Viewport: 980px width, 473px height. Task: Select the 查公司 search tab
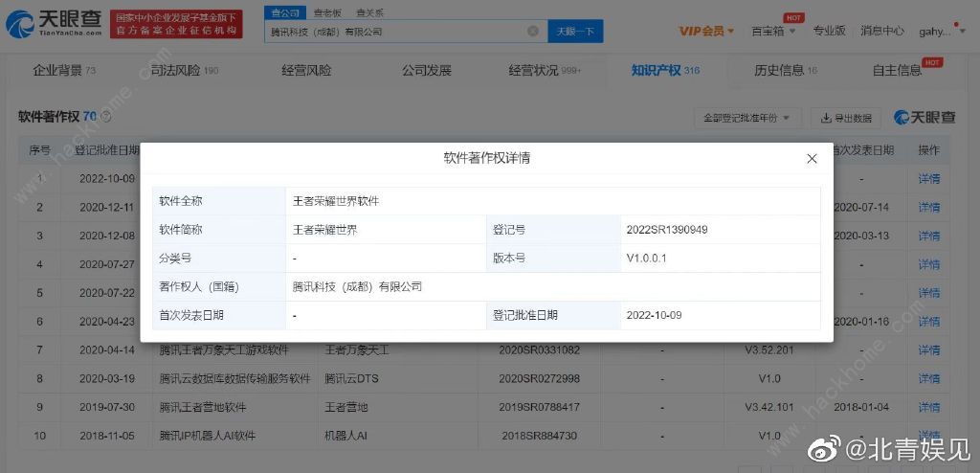284,12
